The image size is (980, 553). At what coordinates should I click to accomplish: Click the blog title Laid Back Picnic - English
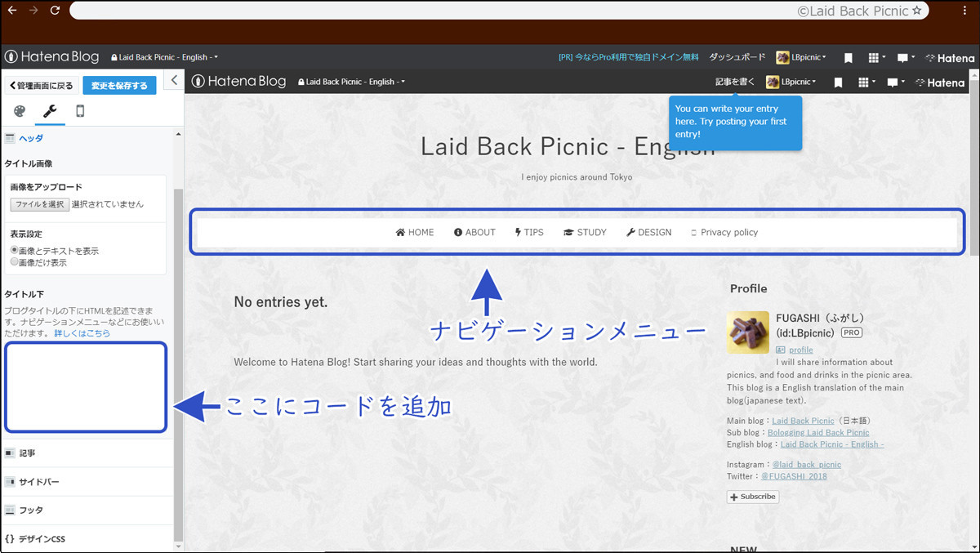[x=568, y=146]
